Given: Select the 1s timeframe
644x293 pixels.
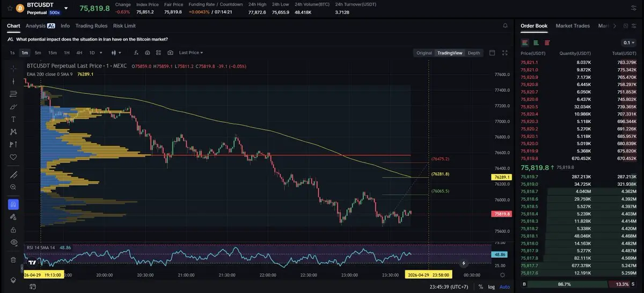Looking at the screenshot, I should click(12, 53).
